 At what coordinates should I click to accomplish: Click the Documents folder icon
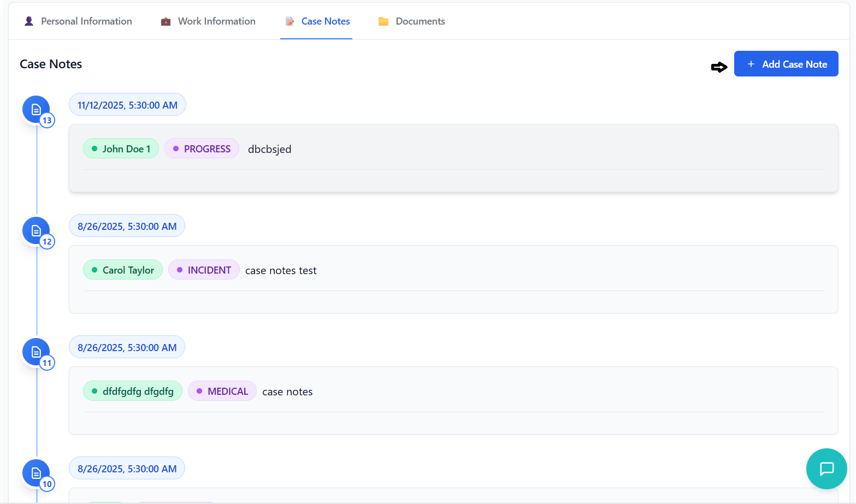pyautogui.click(x=383, y=21)
